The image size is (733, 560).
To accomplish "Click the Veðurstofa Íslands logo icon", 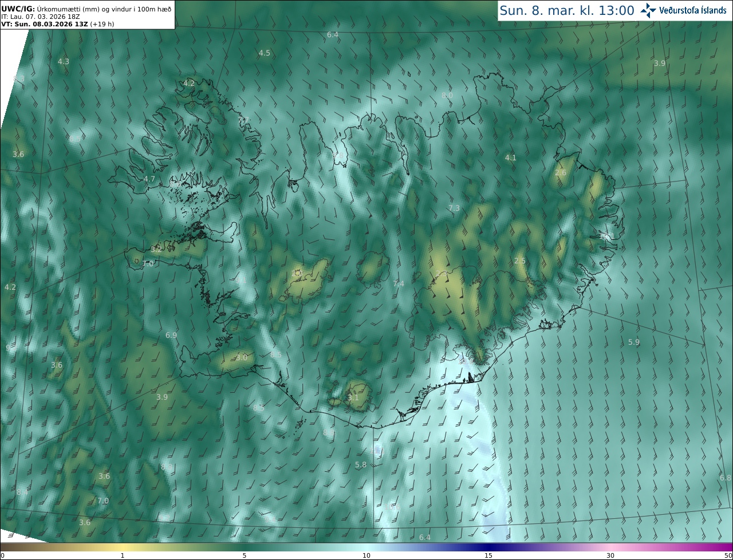I will pyautogui.click(x=648, y=10).
